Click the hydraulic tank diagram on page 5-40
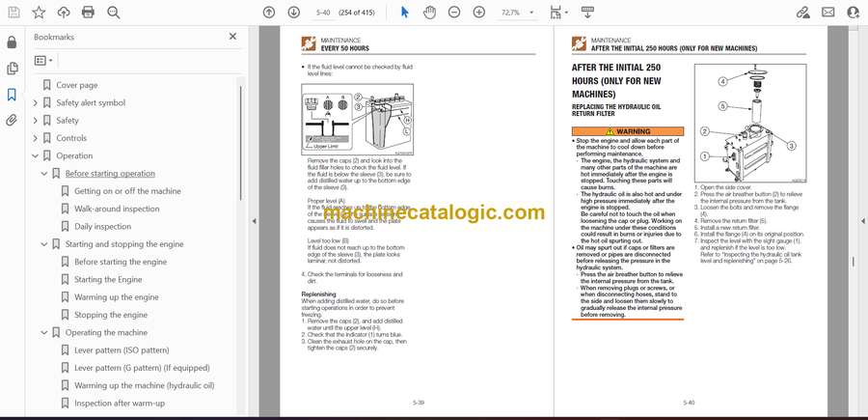The height and width of the screenshot is (420, 868). pos(750,123)
